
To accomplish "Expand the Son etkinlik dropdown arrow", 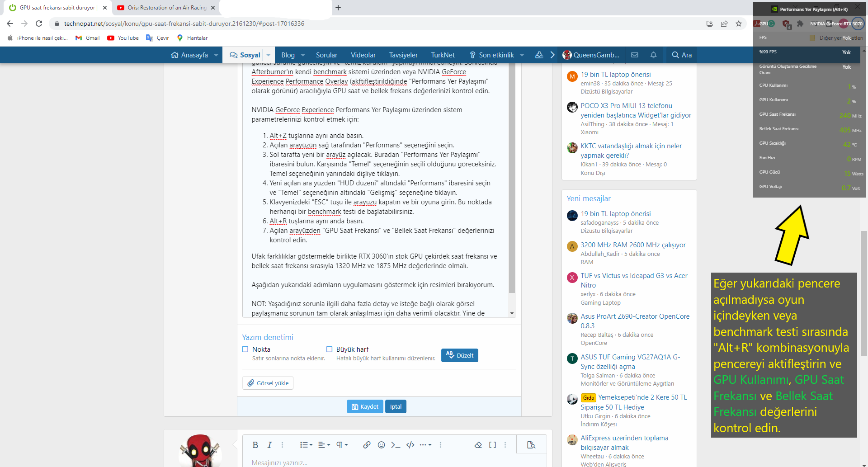I will 522,55.
